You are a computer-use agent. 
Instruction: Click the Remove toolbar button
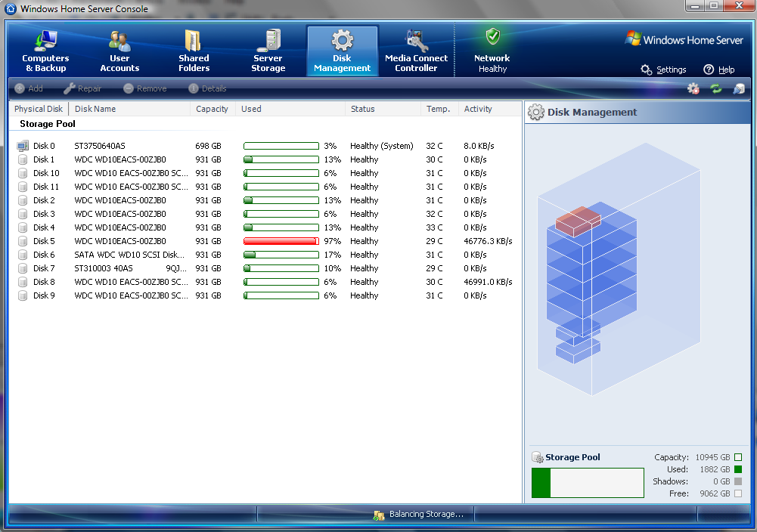(x=144, y=88)
